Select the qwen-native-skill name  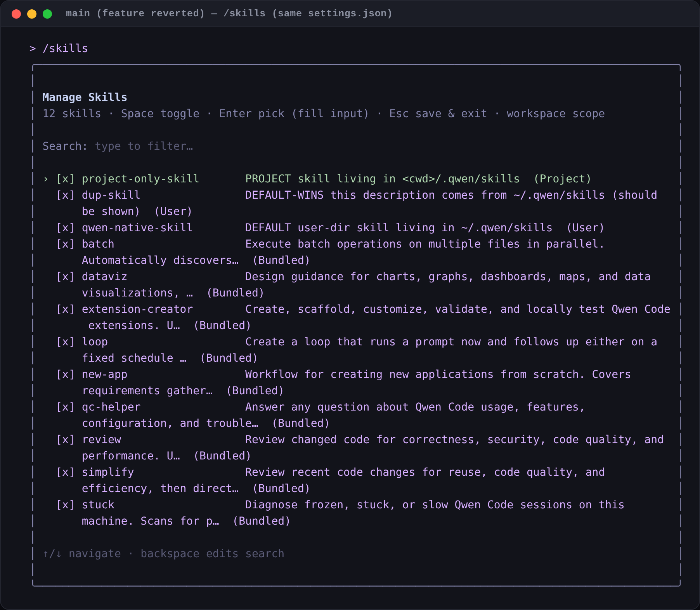[x=137, y=228]
